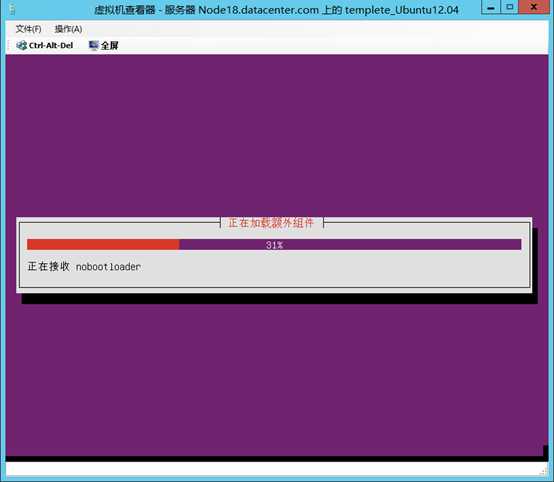Click the 31% label on progress bar
The height and width of the screenshot is (482, 554).
[x=274, y=245]
